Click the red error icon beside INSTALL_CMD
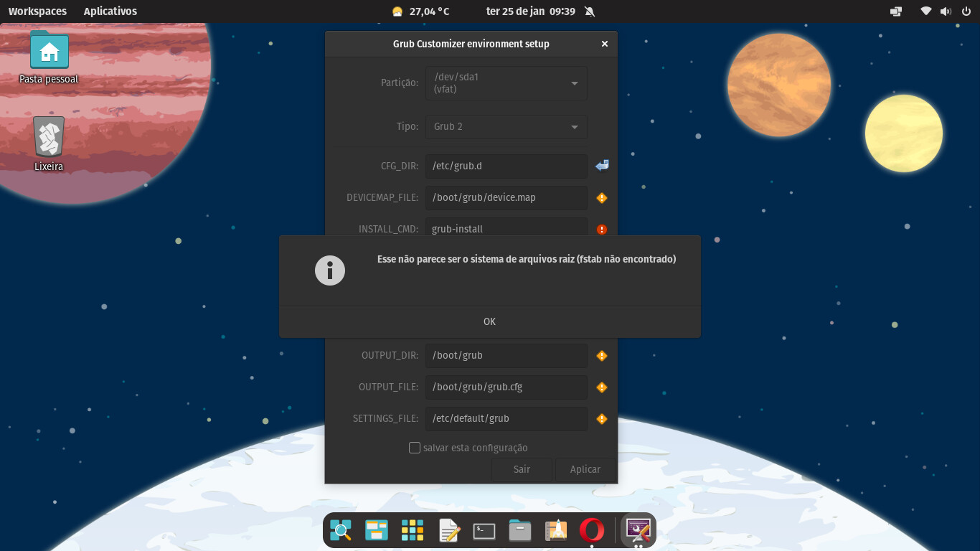The width and height of the screenshot is (980, 551). pos(602,230)
